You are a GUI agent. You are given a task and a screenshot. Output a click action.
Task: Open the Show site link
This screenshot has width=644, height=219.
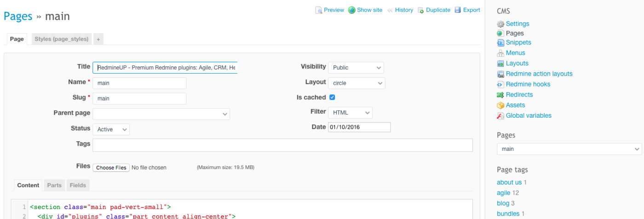[x=369, y=10]
